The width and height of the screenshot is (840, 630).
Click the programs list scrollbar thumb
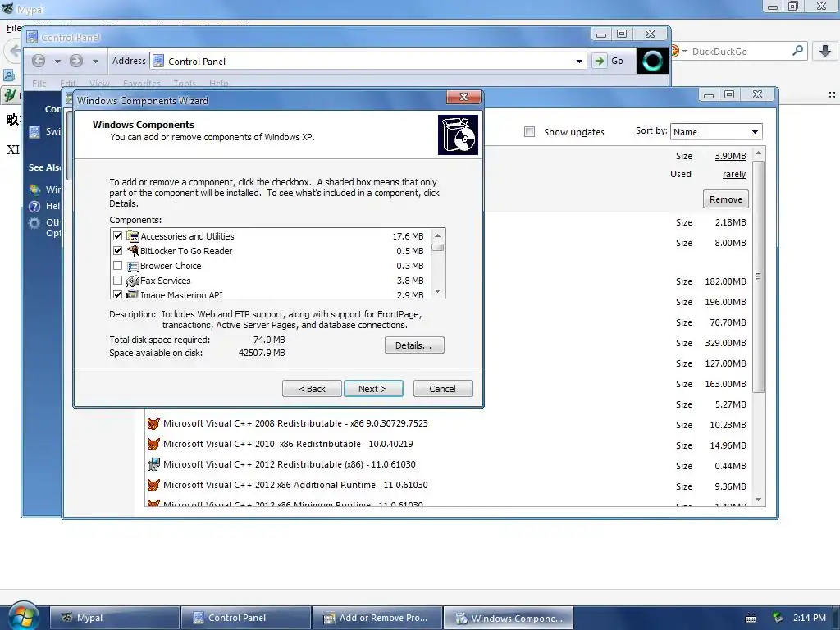point(758,276)
